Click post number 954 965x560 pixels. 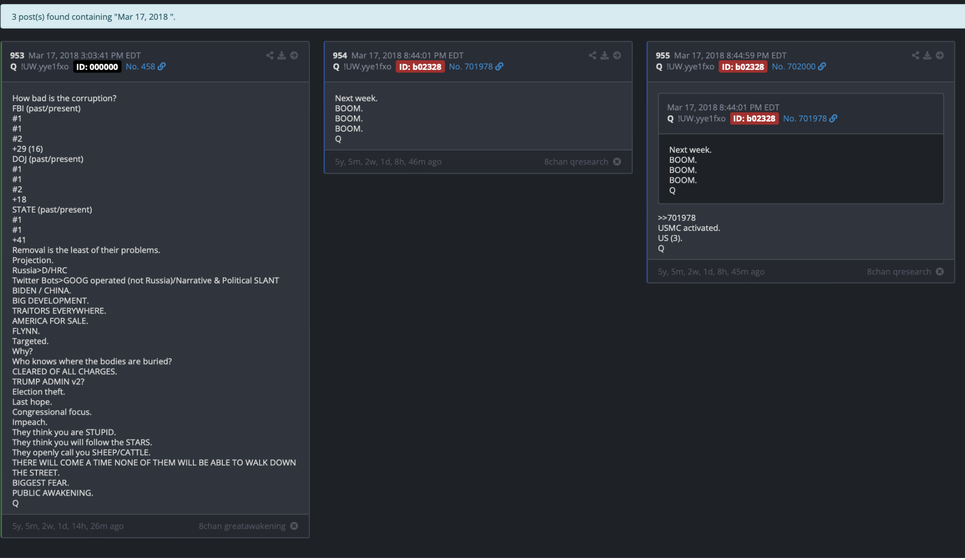coord(340,55)
